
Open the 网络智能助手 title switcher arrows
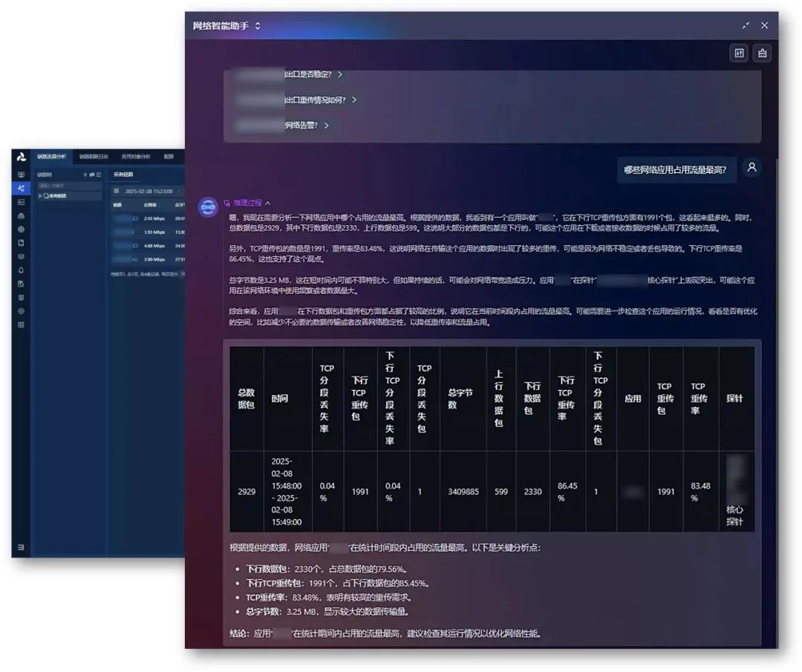pos(258,25)
